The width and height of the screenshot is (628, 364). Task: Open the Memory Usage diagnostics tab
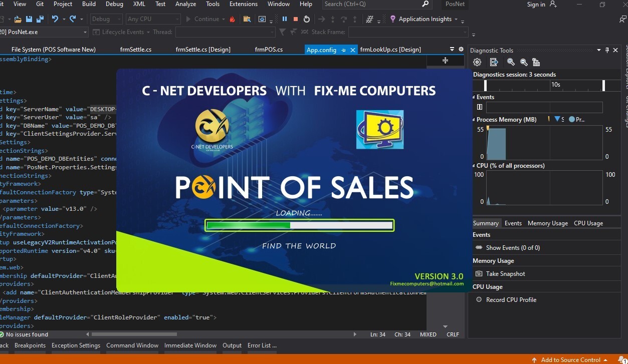tap(548, 223)
